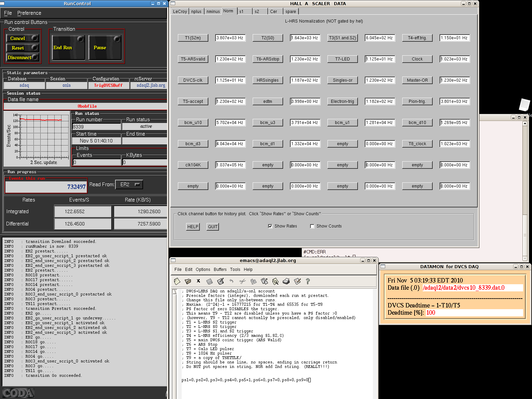Click scrollbar of background terminal window
The height and width of the screenshot is (399, 532).
tap(525, 191)
